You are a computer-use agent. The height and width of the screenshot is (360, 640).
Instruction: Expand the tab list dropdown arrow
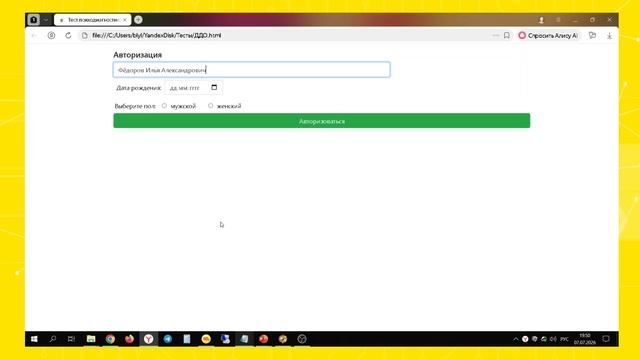(46, 20)
